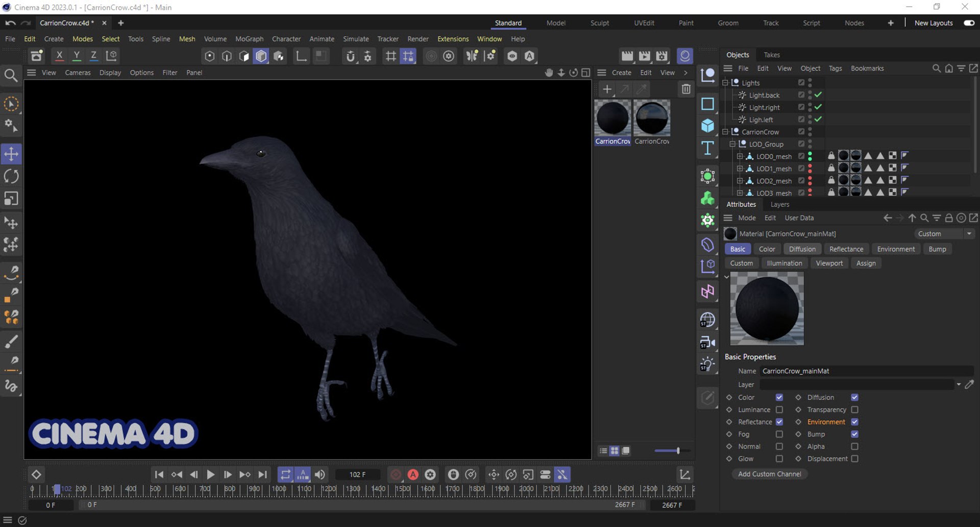Viewport: 980px width, 527px height.
Task: Click the timeline playhead at frame 102
Action: [x=57, y=489]
